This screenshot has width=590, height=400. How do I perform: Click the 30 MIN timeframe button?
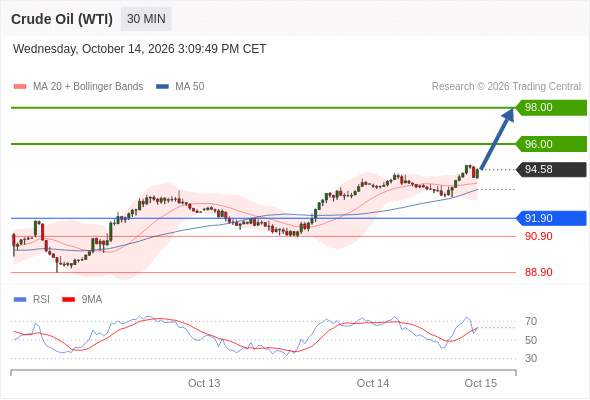[x=146, y=19]
